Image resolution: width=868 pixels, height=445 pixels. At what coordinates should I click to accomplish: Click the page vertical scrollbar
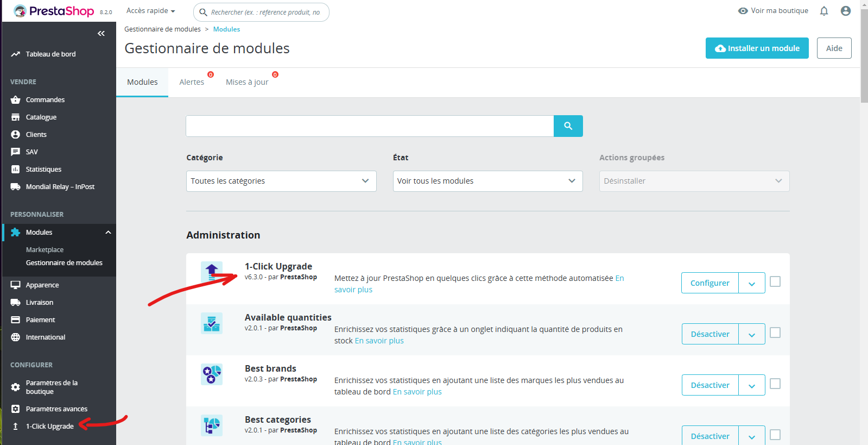coord(864,55)
